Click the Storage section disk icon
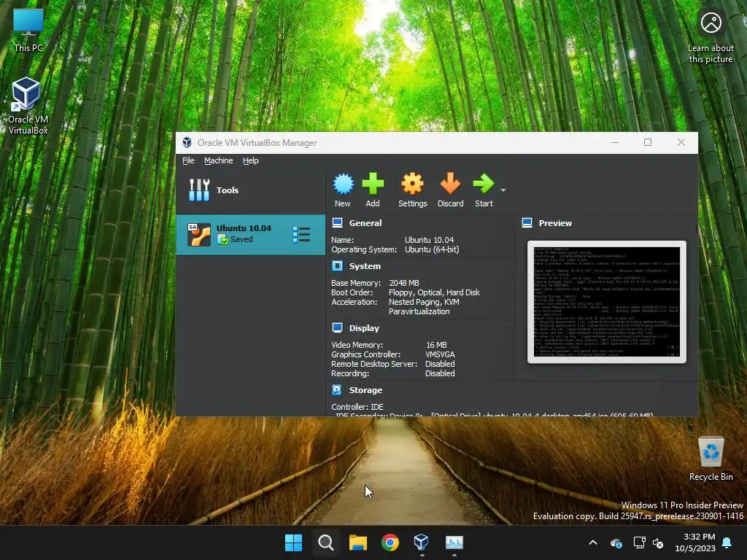Viewport: 747px width, 560px height. tap(337, 389)
